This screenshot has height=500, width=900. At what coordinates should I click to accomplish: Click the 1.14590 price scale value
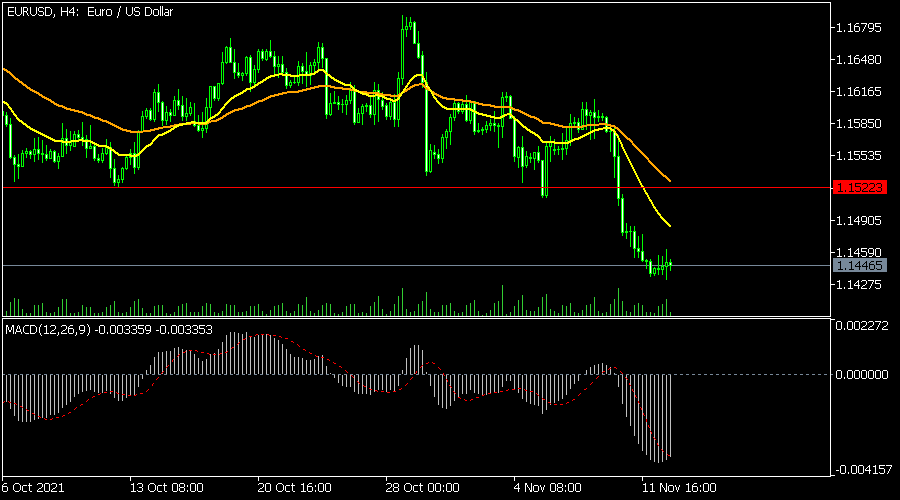click(859, 253)
